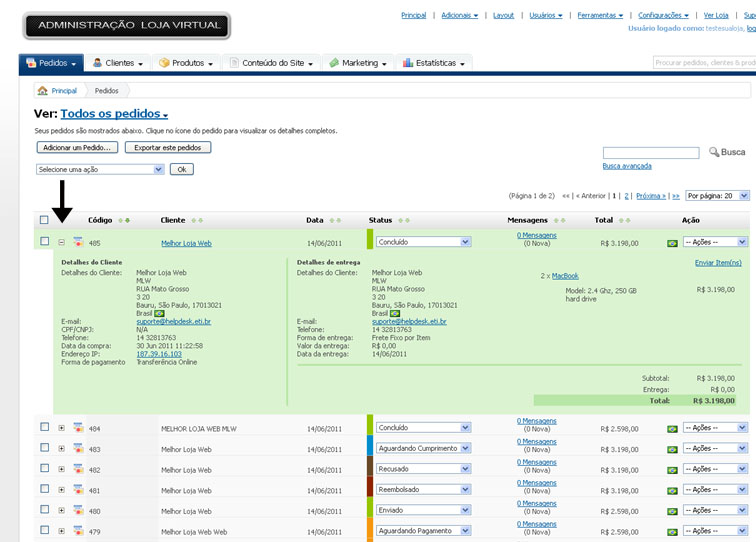The height and width of the screenshot is (542, 756).
Task: Sort by Código using the sort arrows
Action: 124,220
